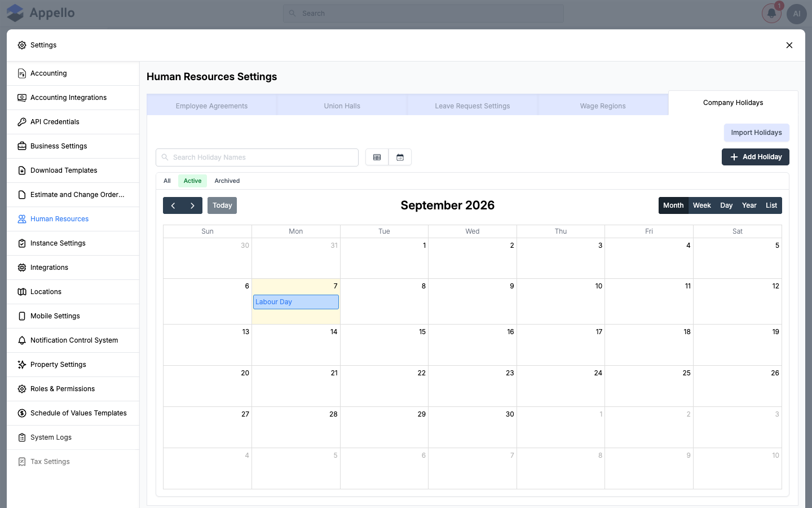The height and width of the screenshot is (508, 812).
Task: Open Locations settings
Action: [x=73, y=292]
